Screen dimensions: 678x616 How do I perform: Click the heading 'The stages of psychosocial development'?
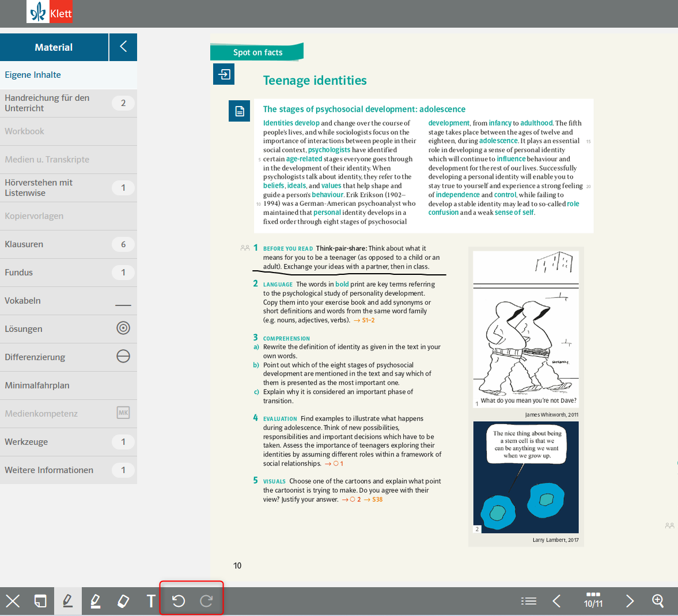[x=364, y=109]
